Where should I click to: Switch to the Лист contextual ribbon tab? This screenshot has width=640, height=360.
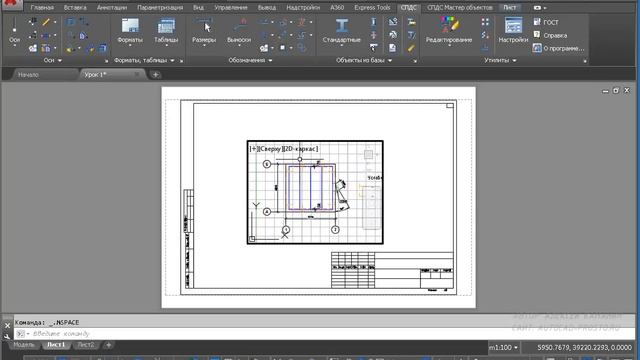(x=509, y=7)
